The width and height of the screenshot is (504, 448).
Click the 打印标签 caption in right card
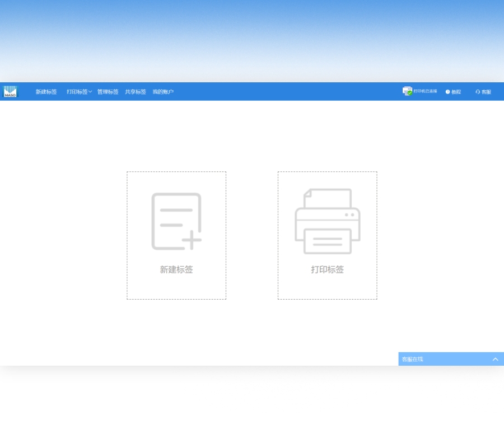pos(328,269)
